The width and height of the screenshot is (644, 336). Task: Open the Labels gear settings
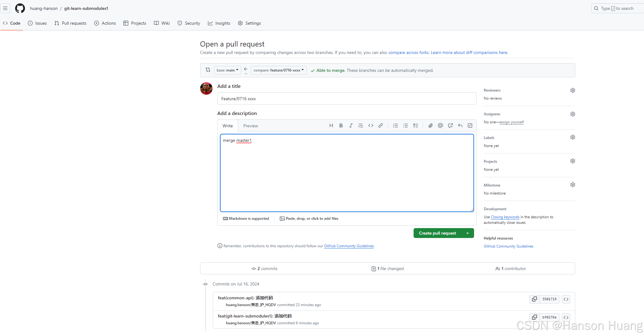(573, 137)
